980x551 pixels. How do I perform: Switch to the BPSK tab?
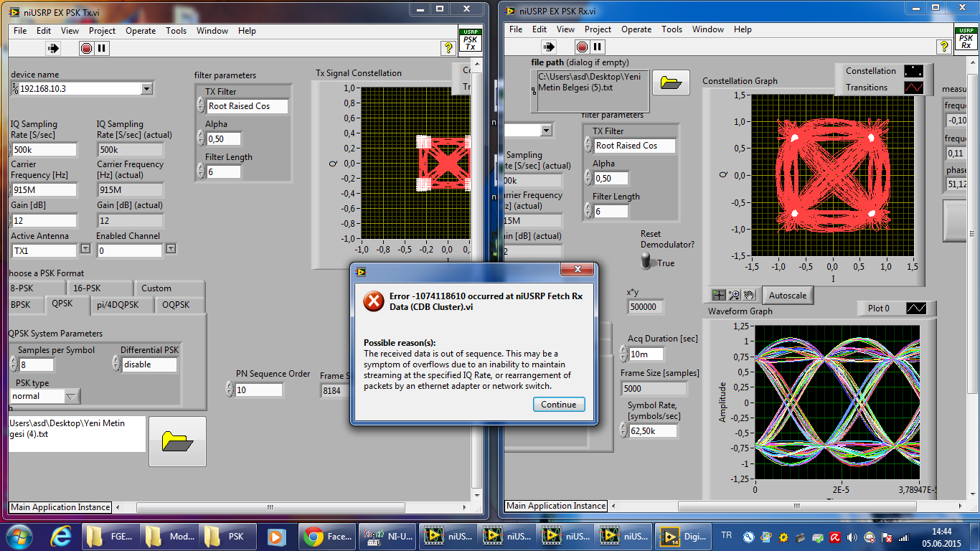[25, 304]
